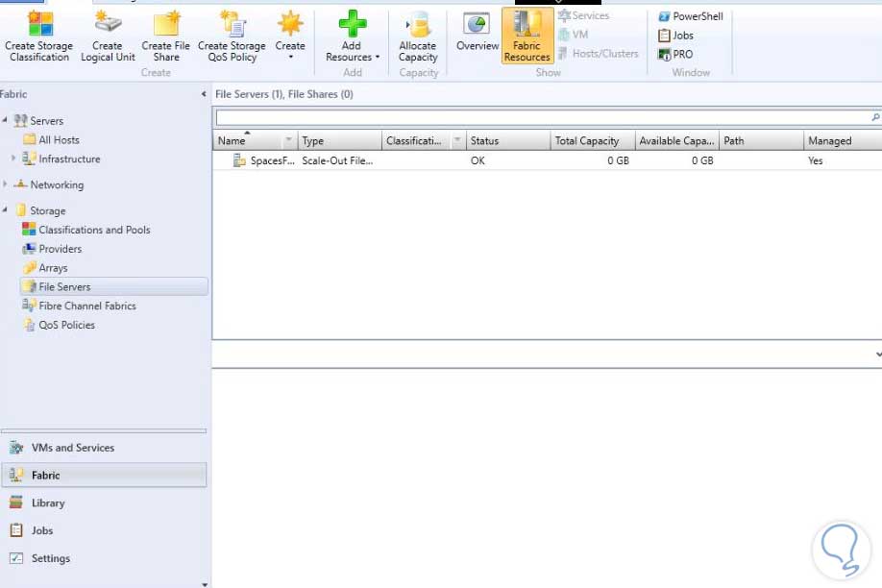This screenshot has width=882, height=588.
Task: Select the File Servers node
Action: click(113, 286)
